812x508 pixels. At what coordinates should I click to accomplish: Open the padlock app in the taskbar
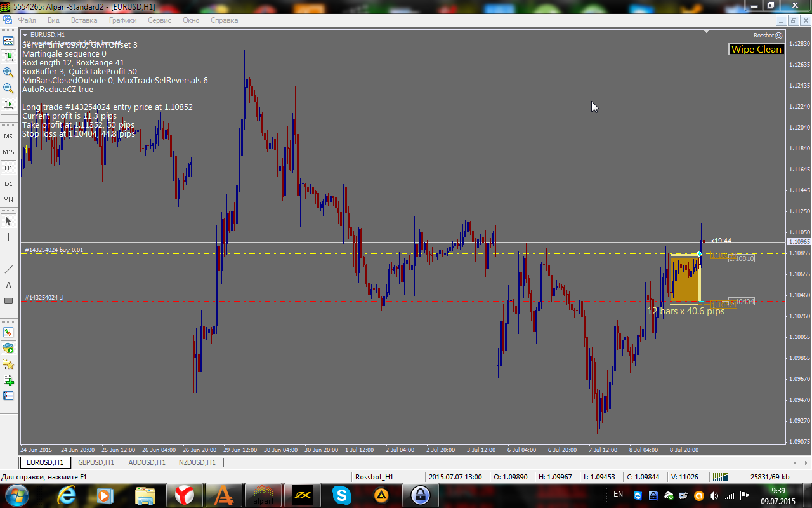tap(420, 495)
